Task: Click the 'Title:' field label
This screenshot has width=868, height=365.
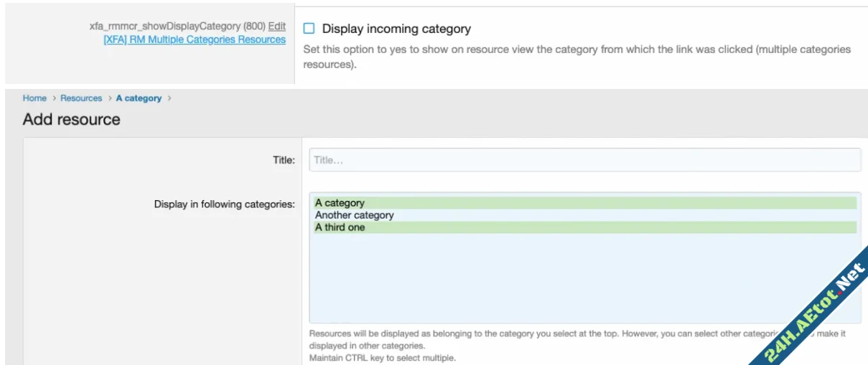Action: [283, 160]
